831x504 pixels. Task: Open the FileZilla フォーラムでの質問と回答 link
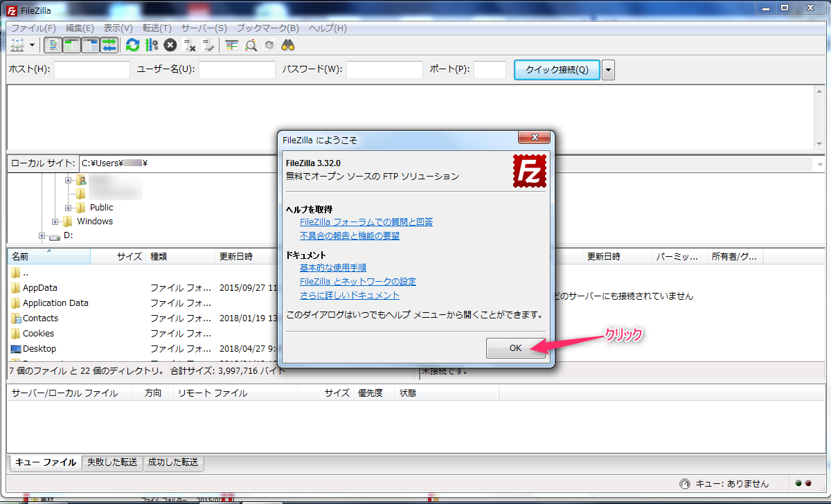pyautogui.click(x=366, y=222)
